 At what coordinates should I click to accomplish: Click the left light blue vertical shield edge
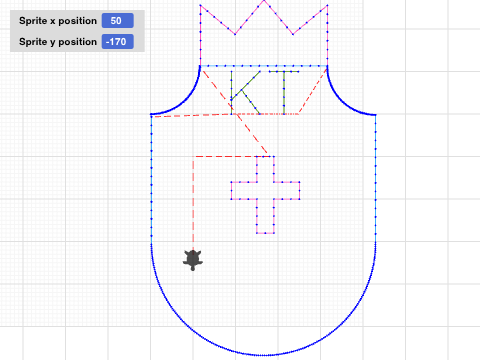151,178
